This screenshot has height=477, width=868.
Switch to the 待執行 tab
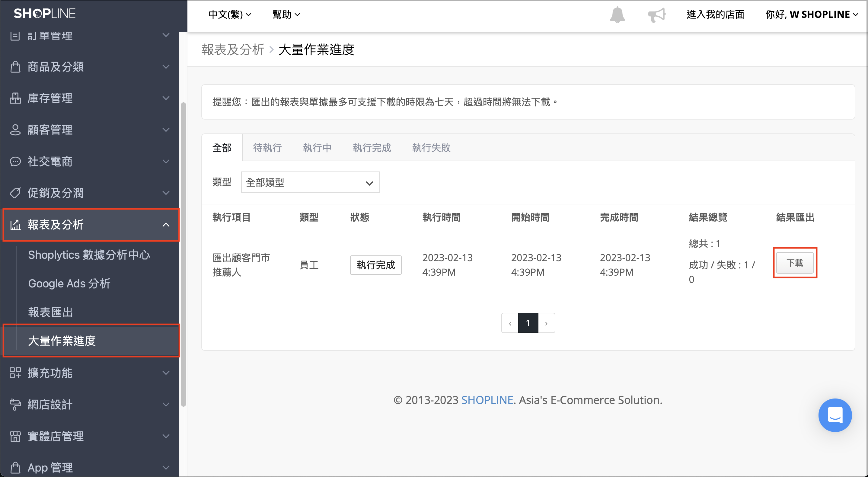pyautogui.click(x=267, y=148)
